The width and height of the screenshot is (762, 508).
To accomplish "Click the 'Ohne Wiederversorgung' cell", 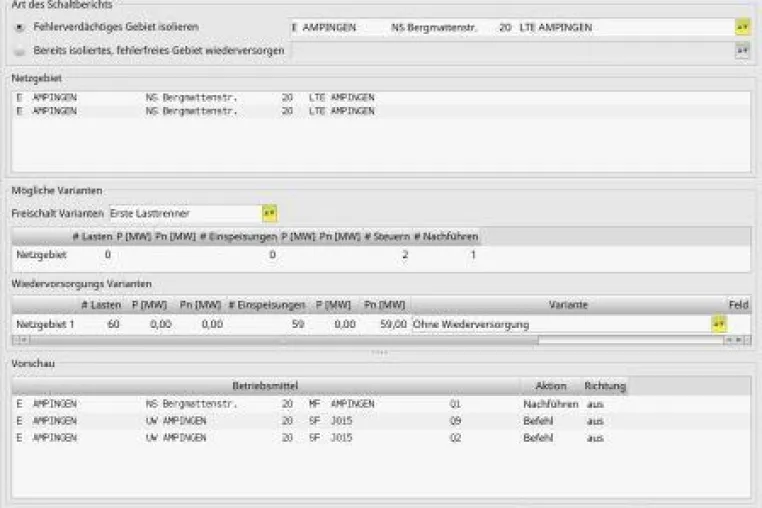I will pyautogui.click(x=562, y=324).
